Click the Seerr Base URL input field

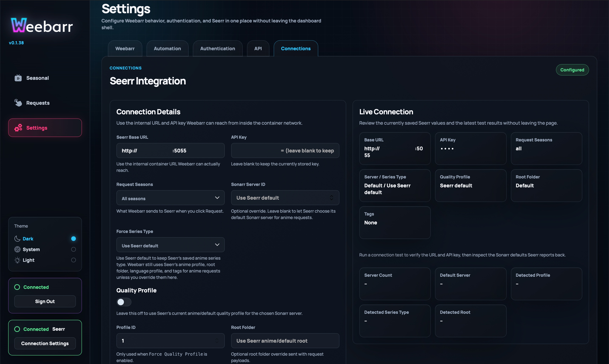click(170, 151)
